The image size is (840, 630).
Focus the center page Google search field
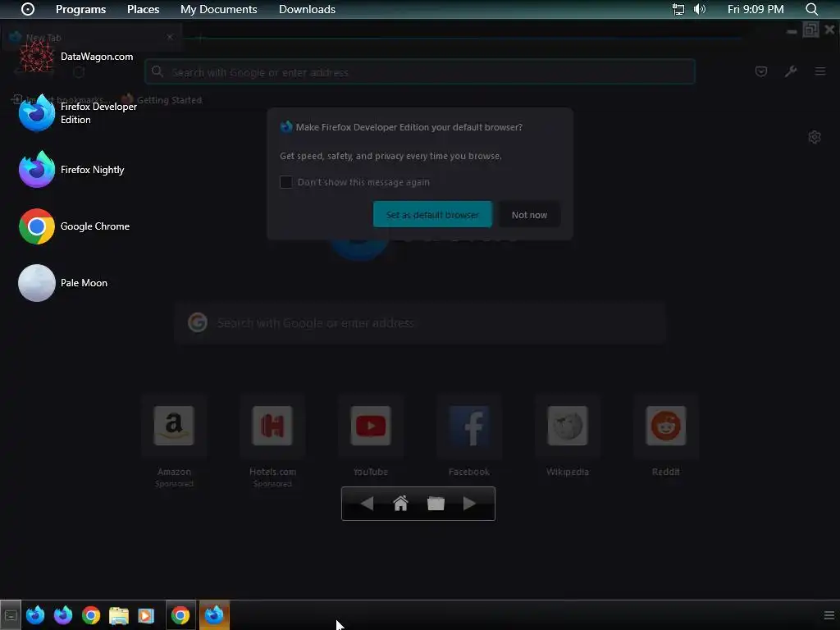[x=420, y=323]
